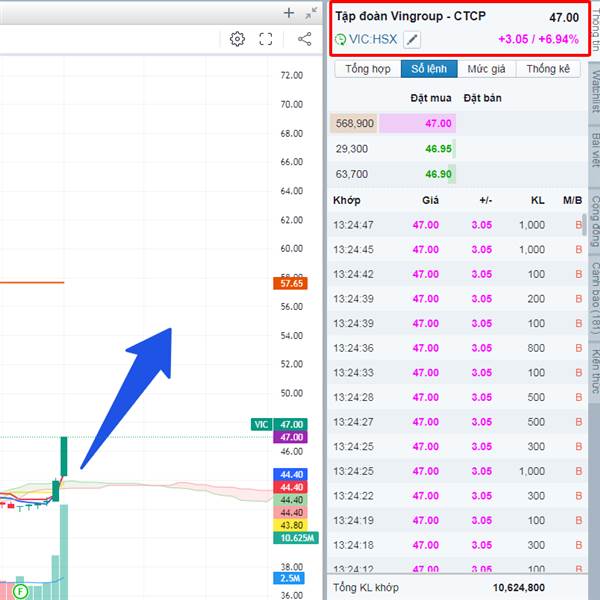Click the Đặt bán column header
600x600 pixels.
[482, 98]
